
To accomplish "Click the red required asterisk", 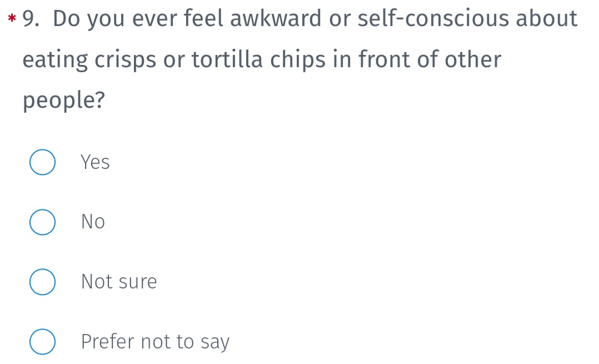I will click(12, 18).
